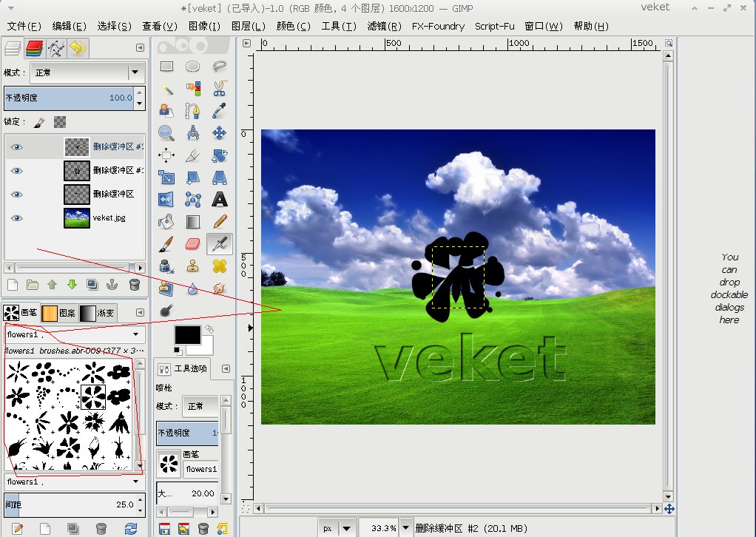
Task: Open the layer mode 正常 dropdown
Action: 87,72
